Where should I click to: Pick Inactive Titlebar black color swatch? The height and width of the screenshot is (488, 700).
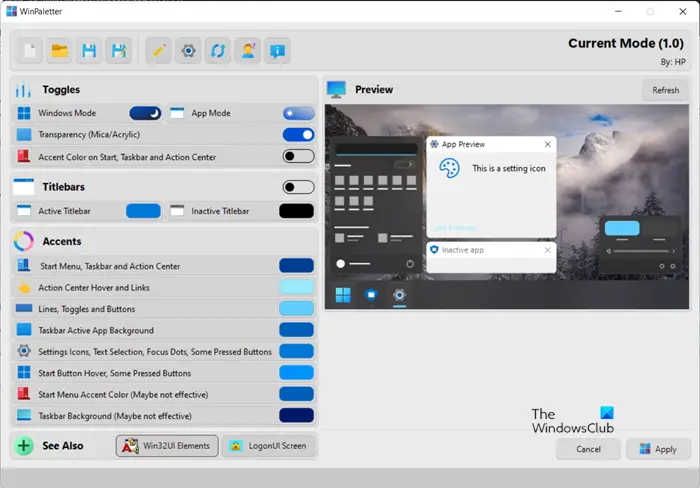(x=296, y=211)
